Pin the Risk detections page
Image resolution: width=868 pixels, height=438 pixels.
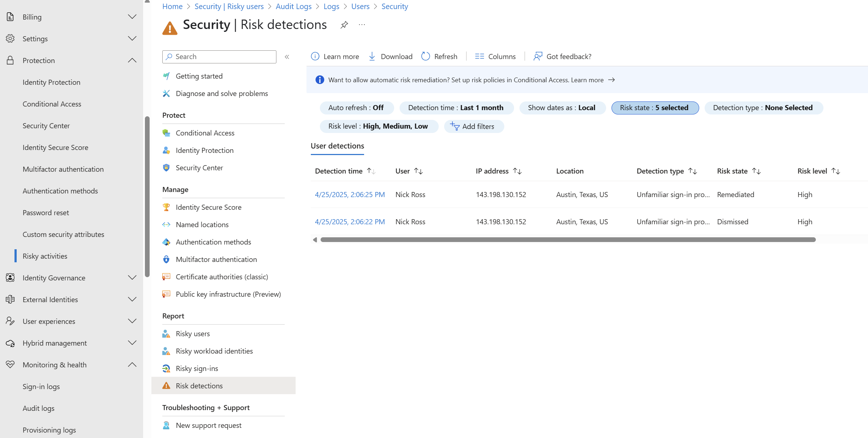(x=344, y=25)
